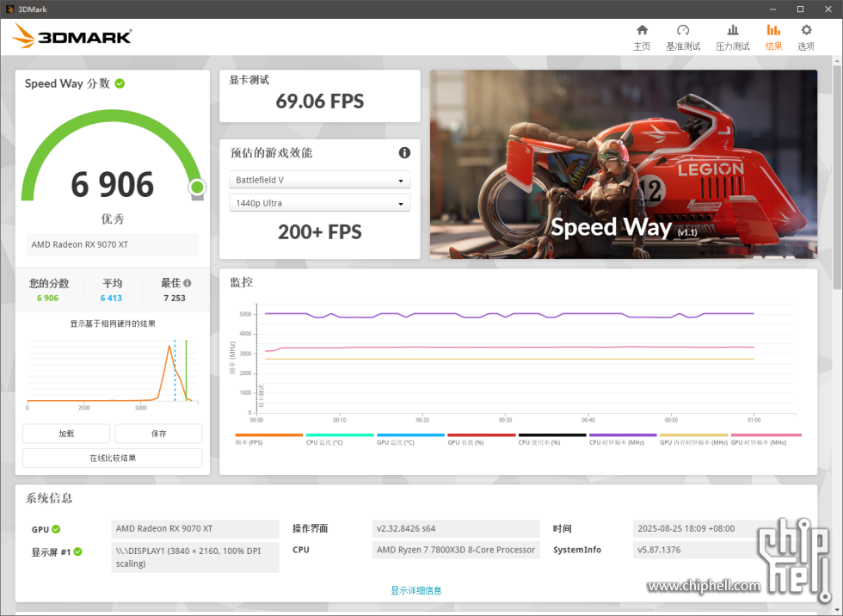The height and width of the screenshot is (616, 843).
Task: Click 平均 score 6 413
Action: click(111, 298)
